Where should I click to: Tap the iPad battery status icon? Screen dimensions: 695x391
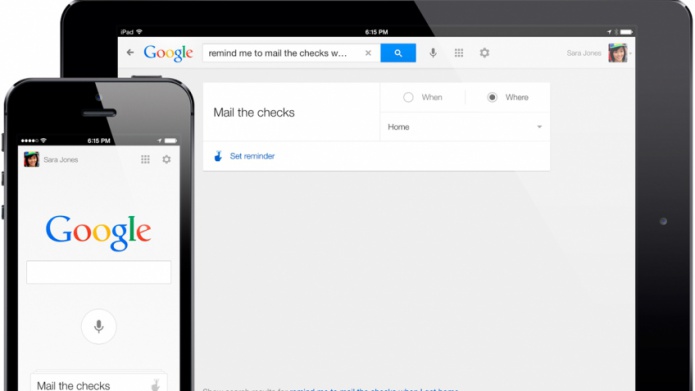coord(626,32)
